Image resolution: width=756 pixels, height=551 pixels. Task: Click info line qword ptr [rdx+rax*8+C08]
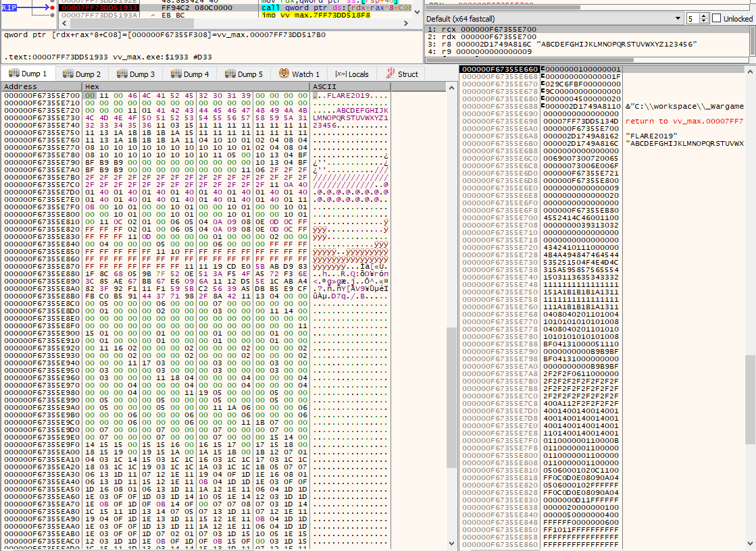click(x=165, y=34)
